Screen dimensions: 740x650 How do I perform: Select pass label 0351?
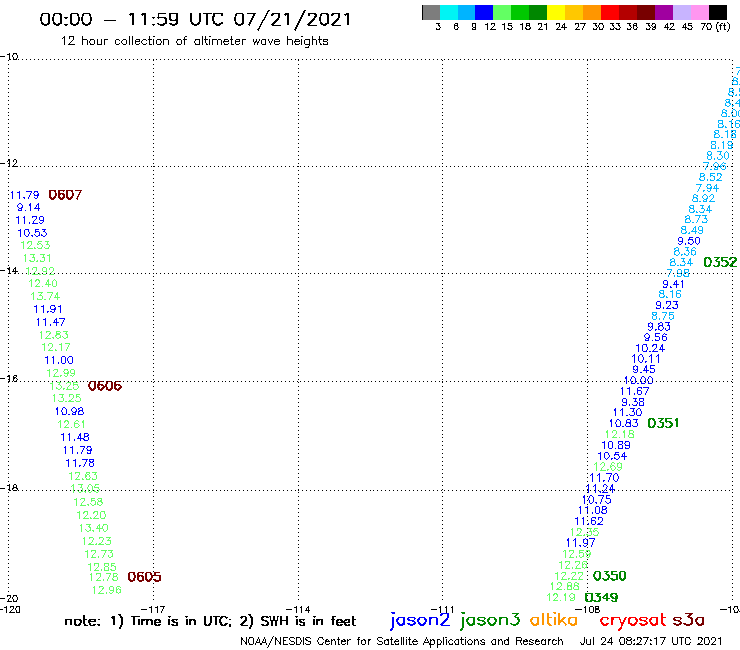[663, 423]
